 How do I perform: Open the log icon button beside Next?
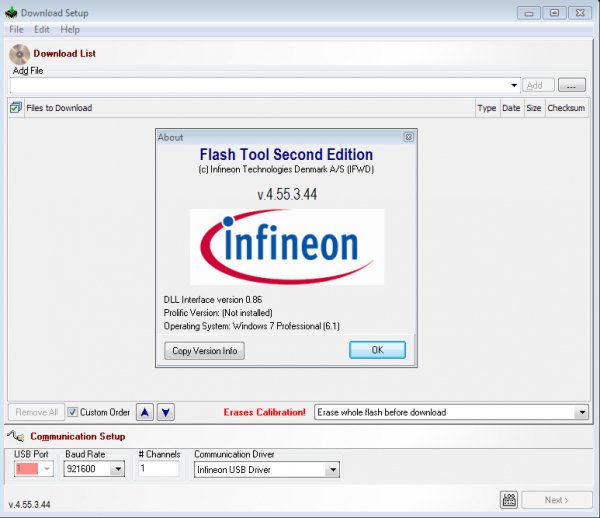(509, 500)
